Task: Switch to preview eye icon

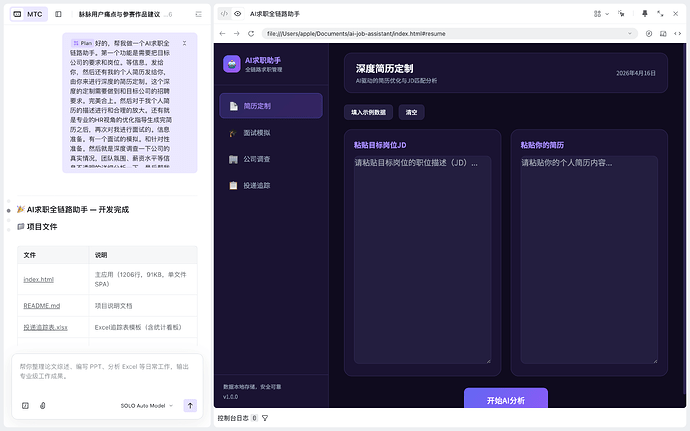Action: point(237,15)
